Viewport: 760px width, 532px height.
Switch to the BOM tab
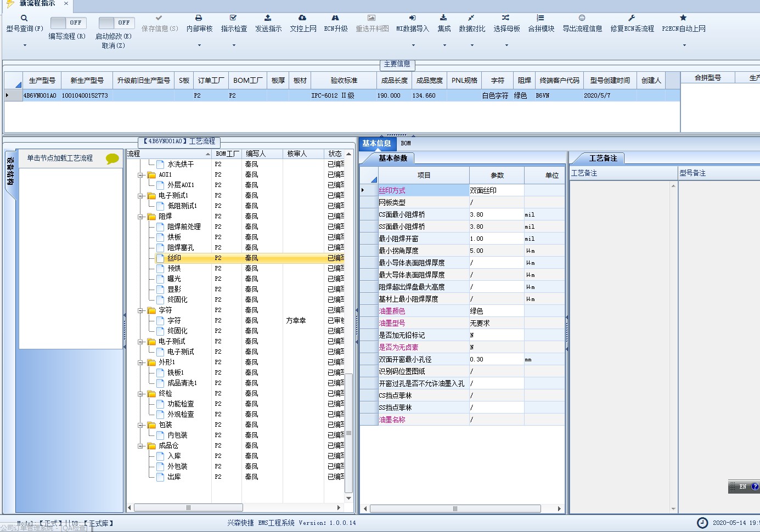(x=406, y=143)
